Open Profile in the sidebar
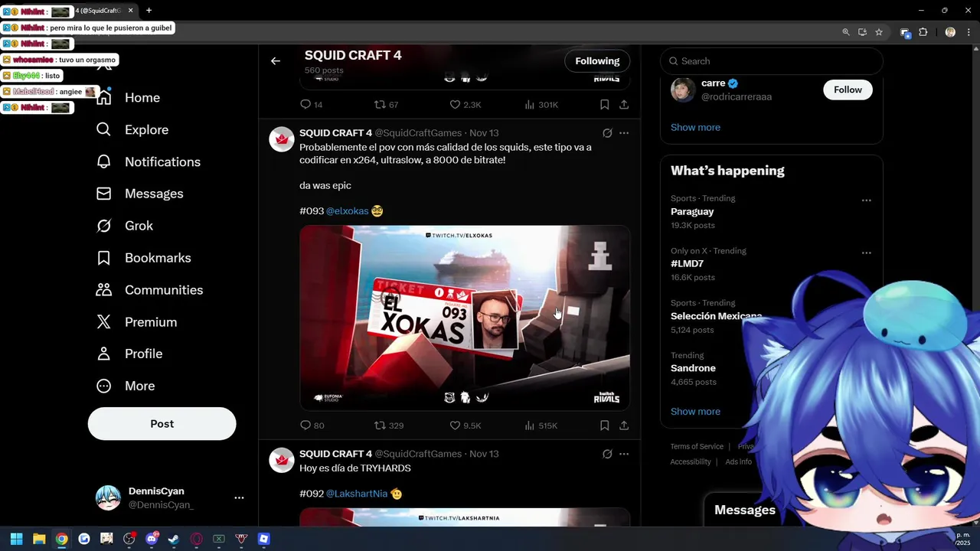This screenshot has width=980, height=551. point(129,354)
